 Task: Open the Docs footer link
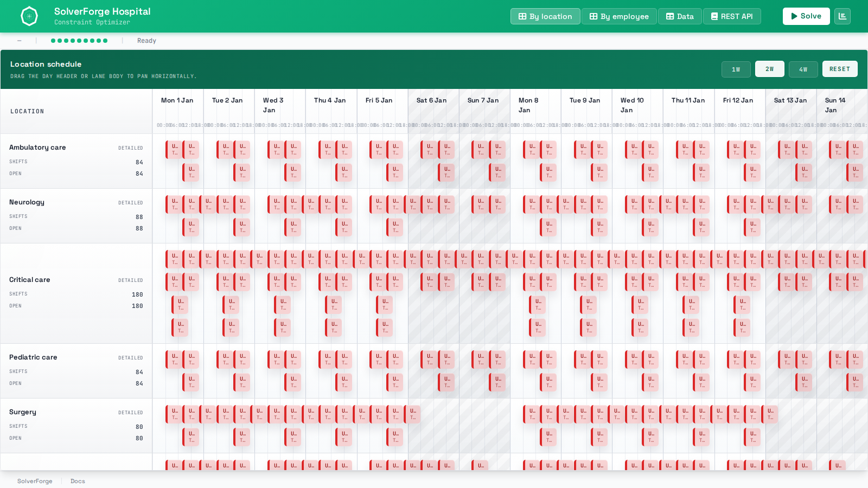coord(78,481)
